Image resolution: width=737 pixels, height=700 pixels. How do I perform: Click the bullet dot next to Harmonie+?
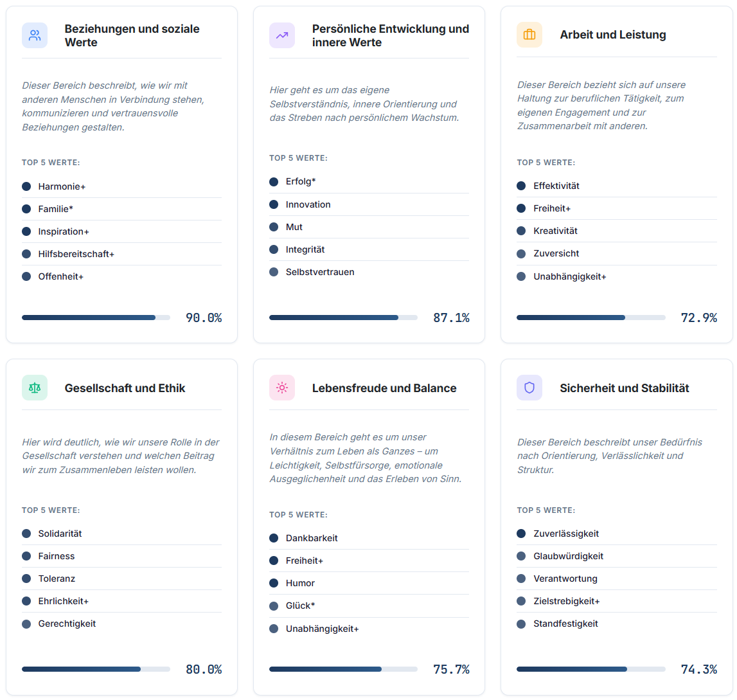26,186
